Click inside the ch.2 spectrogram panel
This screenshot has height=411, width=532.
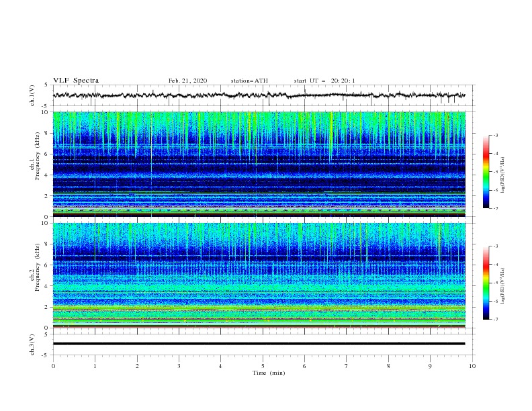point(259,275)
